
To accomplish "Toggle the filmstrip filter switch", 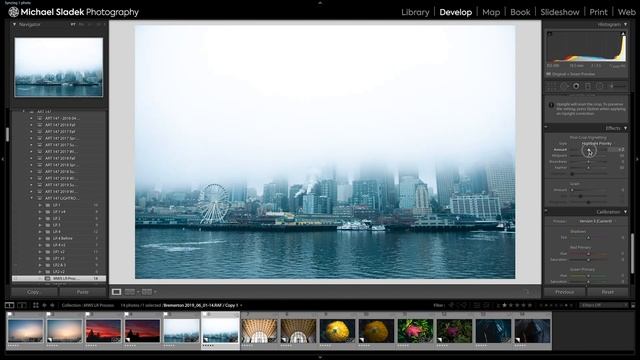I will (633, 305).
